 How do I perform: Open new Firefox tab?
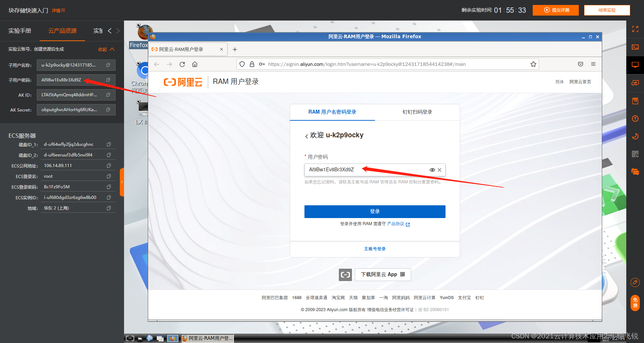point(235,50)
